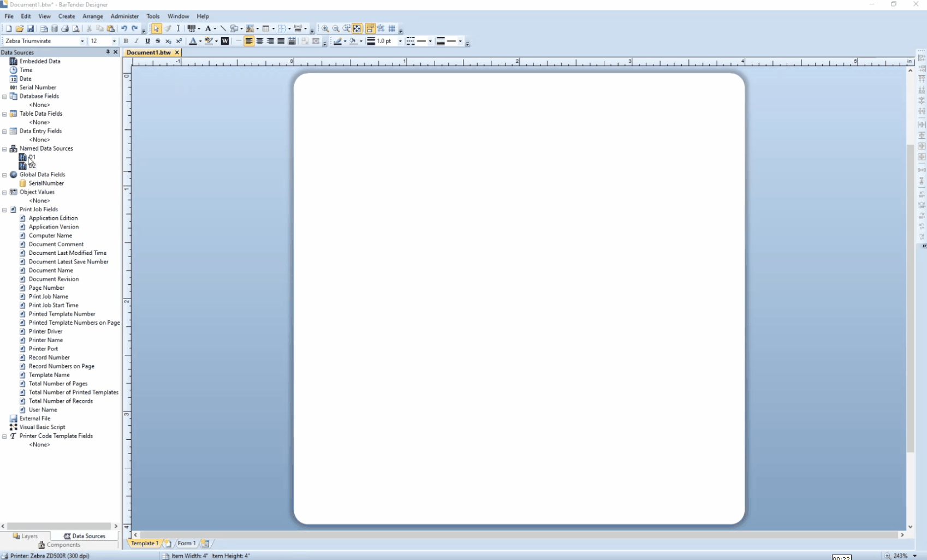Collapse Printer Code Template Fields node

click(4, 437)
